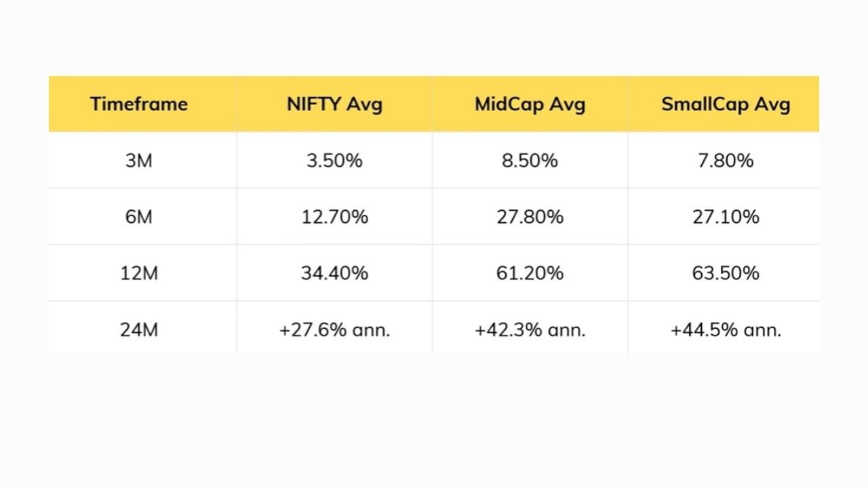Select the MidCap Avg header cell
Screen dimensions: 868x488
tap(530, 104)
